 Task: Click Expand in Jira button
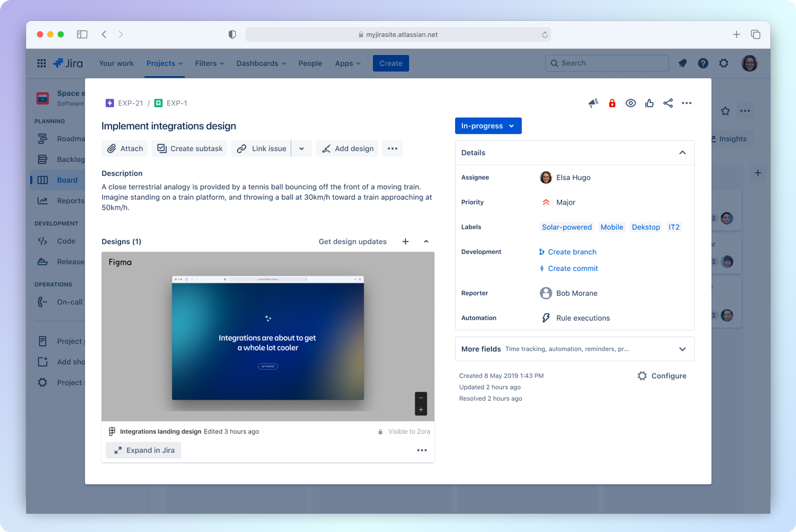pyautogui.click(x=144, y=450)
